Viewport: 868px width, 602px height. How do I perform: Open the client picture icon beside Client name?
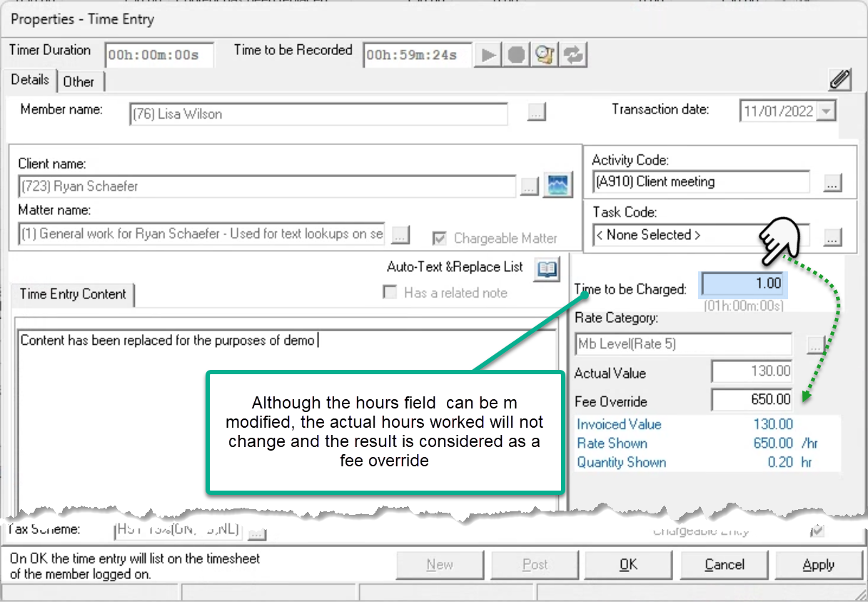[557, 186]
